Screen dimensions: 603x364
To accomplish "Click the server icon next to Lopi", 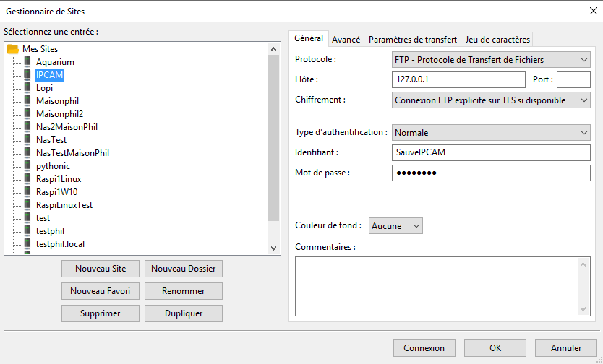I will [27, 88].
